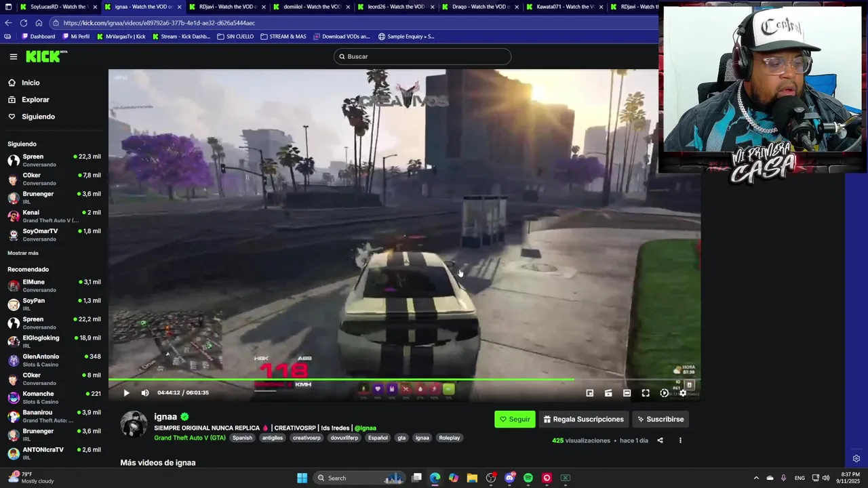Toggle picture-in-picture mode icon in player
This screenshot has height=488, width=868.
[x=590, y=392]
